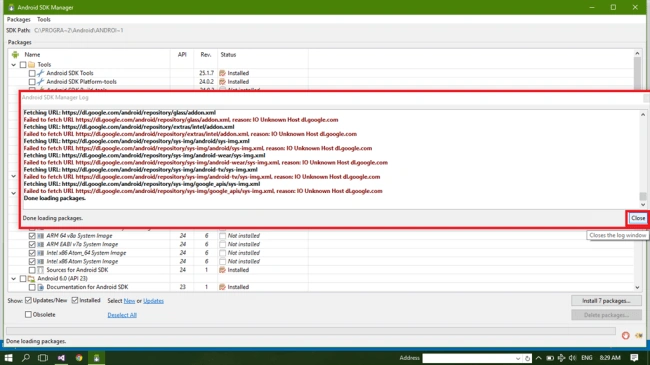The height and width of the screenshot is (365, 650).
Task: Click the Android 6.0 (API 23) folder icon
Action: 32,279
